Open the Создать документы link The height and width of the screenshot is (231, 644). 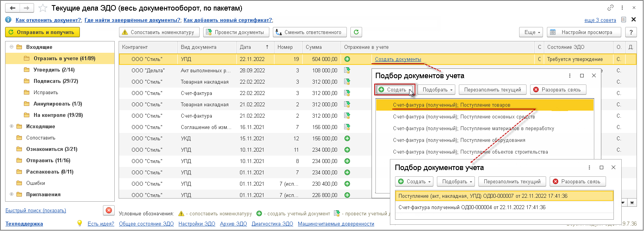pos(398,59)
